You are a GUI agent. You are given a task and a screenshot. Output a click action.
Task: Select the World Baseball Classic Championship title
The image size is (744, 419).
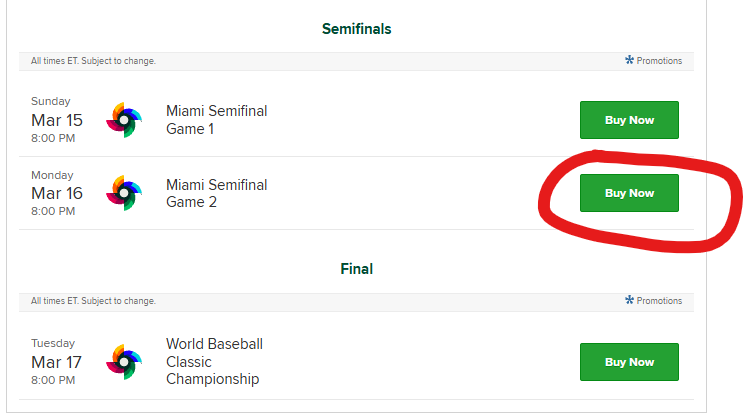[x=214, y=362]
